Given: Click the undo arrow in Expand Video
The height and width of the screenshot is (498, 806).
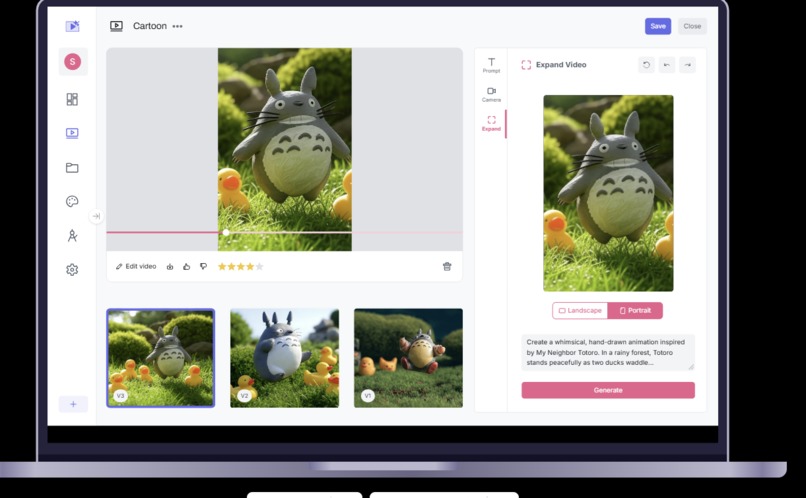Looking at the screenshot, I should click(x=667, y=65).
